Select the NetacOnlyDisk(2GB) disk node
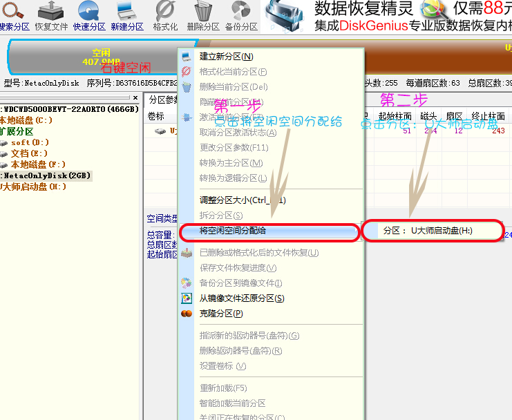The height and width of the screenshot is (420, 512). tap(47, 176)
